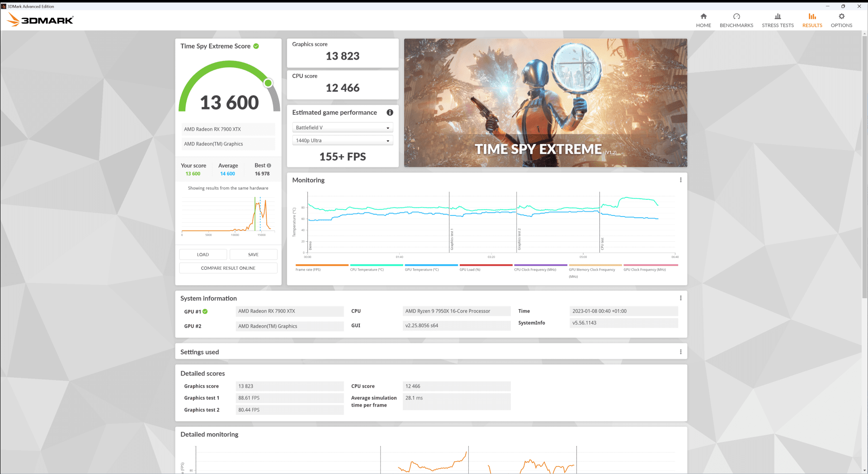Image resolution: width=868 pixels, height=474 pixels.
Task: Click the score distribution histogram chart
Action: 228,216
